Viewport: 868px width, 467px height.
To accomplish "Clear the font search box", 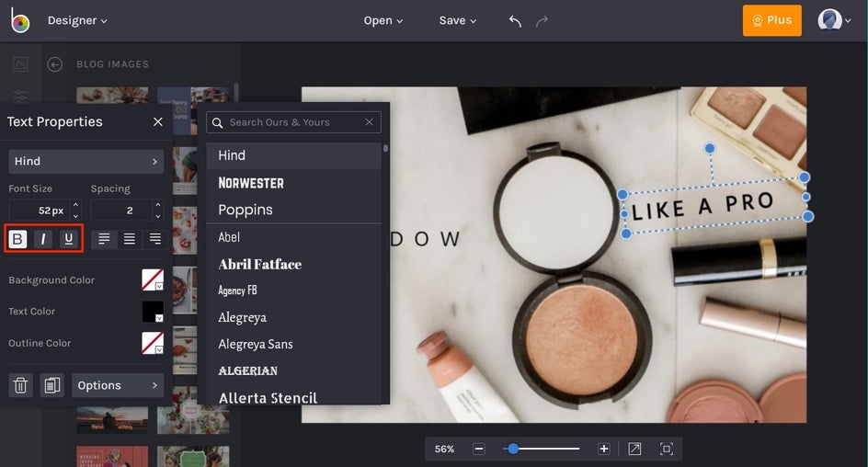I will point(370,122).
